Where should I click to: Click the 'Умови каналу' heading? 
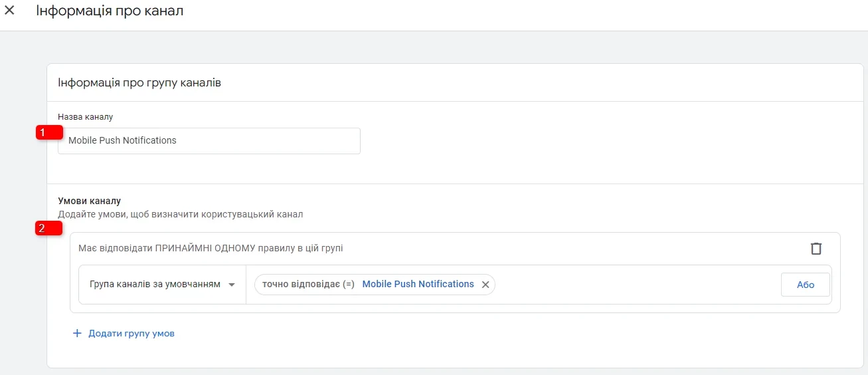click(x=90, y=201)
